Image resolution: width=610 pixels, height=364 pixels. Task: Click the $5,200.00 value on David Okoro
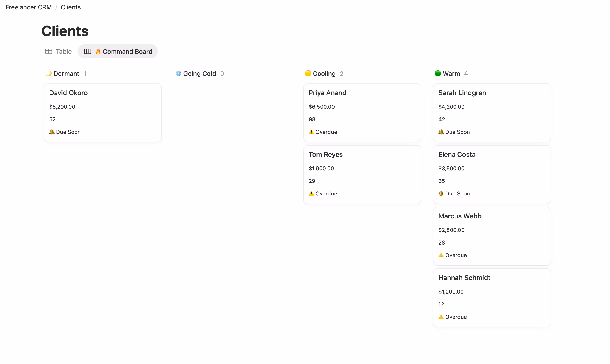(62, 107)
